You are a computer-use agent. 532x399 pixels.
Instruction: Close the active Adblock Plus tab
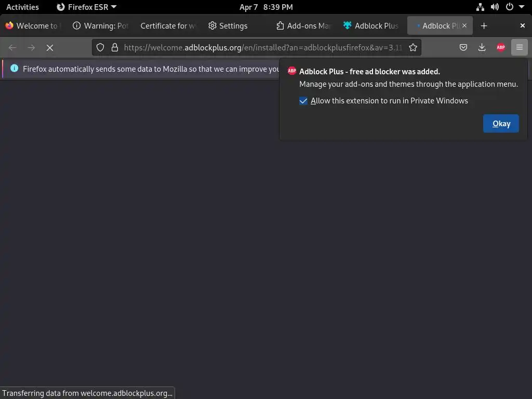point(464,25)
